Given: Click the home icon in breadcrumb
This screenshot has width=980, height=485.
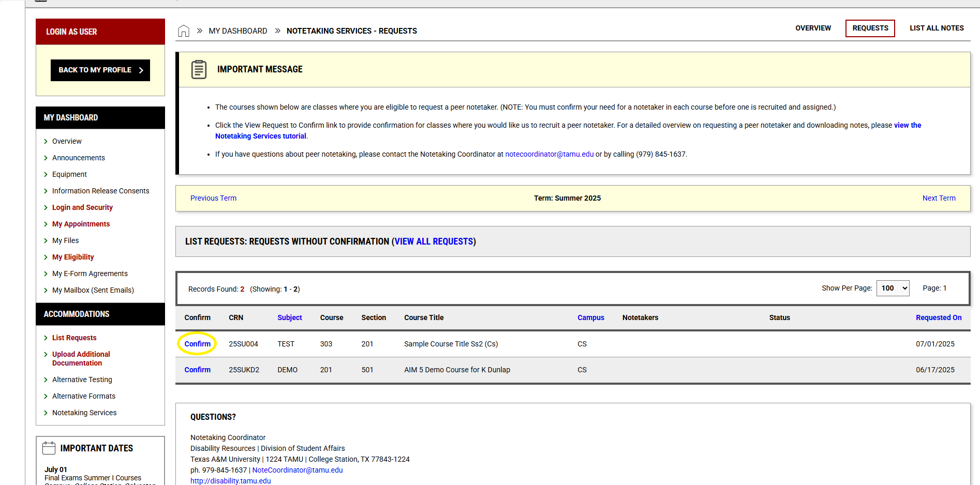Looking at the screenshot, I should click(183, 31).
